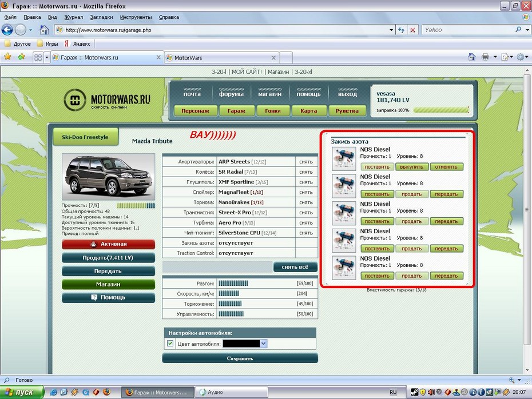The width and height of the screenshot is (532, 399).
Task: Open the Рулетка page
Action: (x=347, y=110)
